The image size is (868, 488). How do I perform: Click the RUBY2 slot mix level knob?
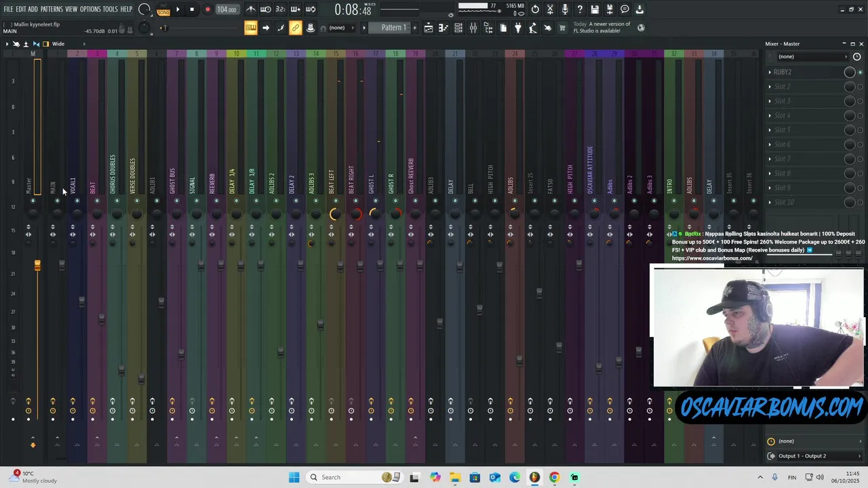(x=850, y=73)
